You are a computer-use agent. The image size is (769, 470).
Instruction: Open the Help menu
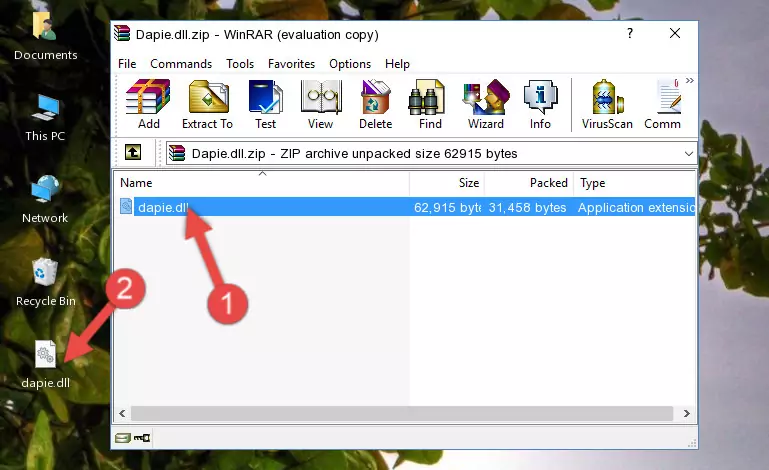[x=397, y=64]
